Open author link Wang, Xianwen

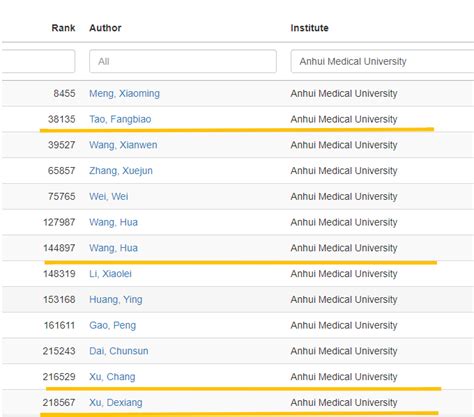tap(123, 145)
